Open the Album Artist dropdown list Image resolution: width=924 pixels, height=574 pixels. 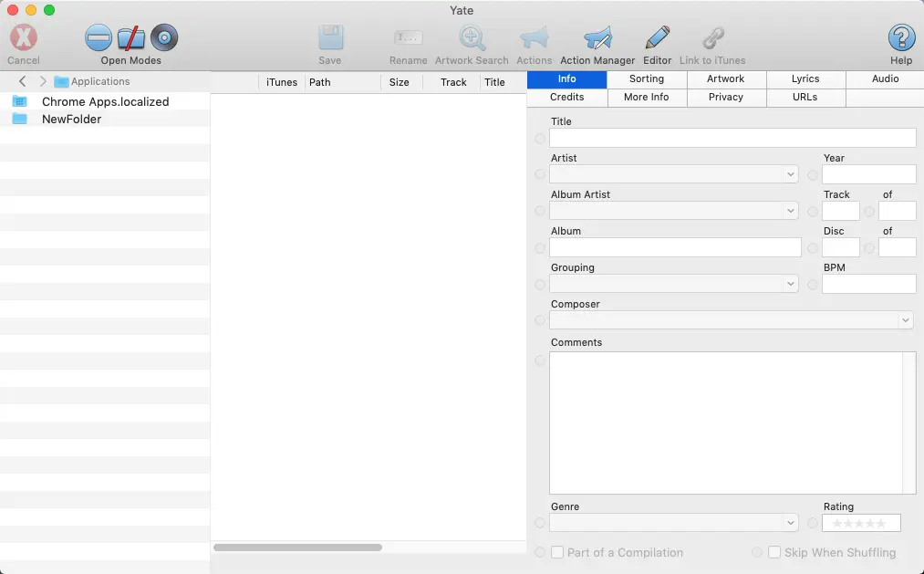[x=790, y=211]
